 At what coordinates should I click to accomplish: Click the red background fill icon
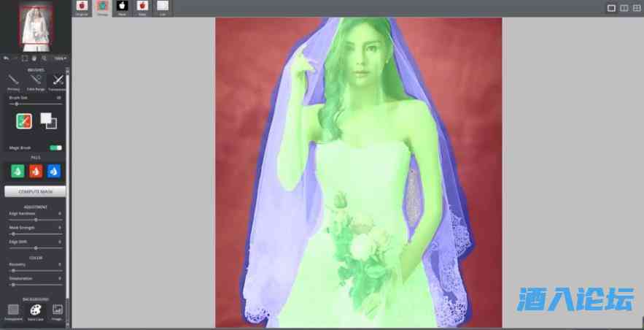coord(36,171)
